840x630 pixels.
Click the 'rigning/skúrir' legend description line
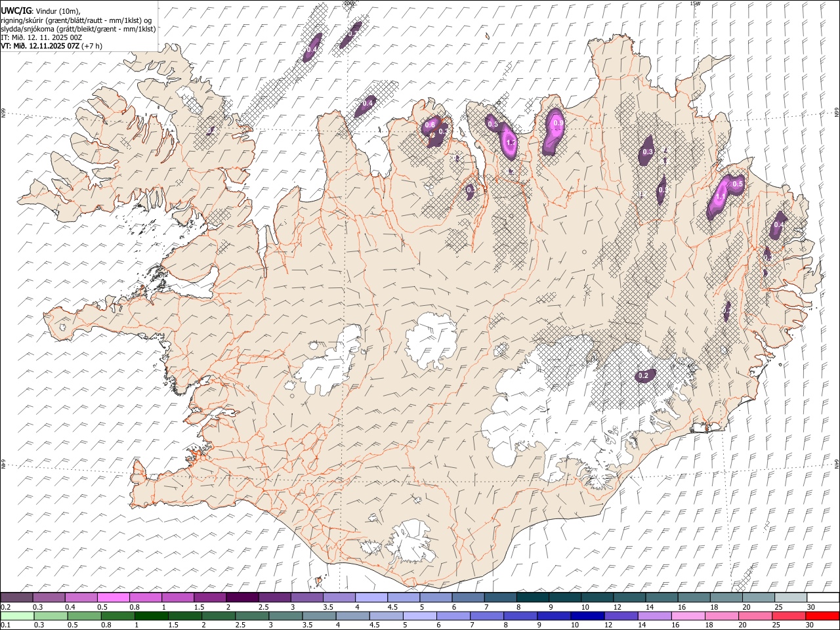coord(76,20)
